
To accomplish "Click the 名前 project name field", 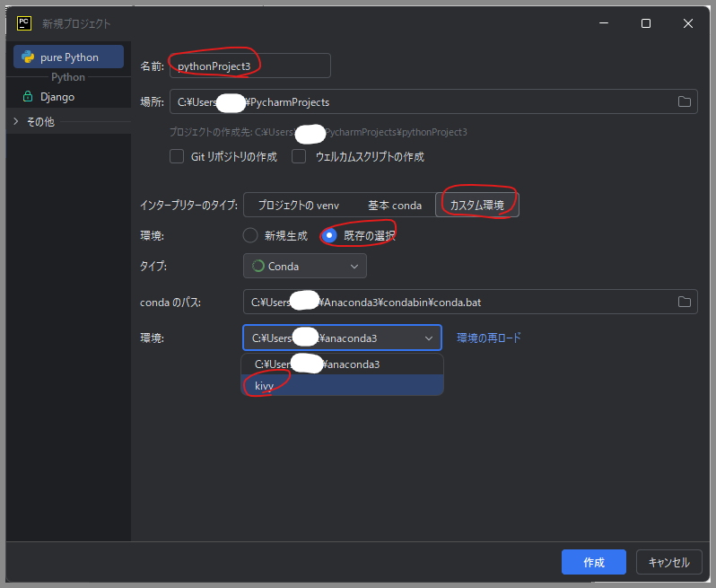I will [x=249, y=66].
